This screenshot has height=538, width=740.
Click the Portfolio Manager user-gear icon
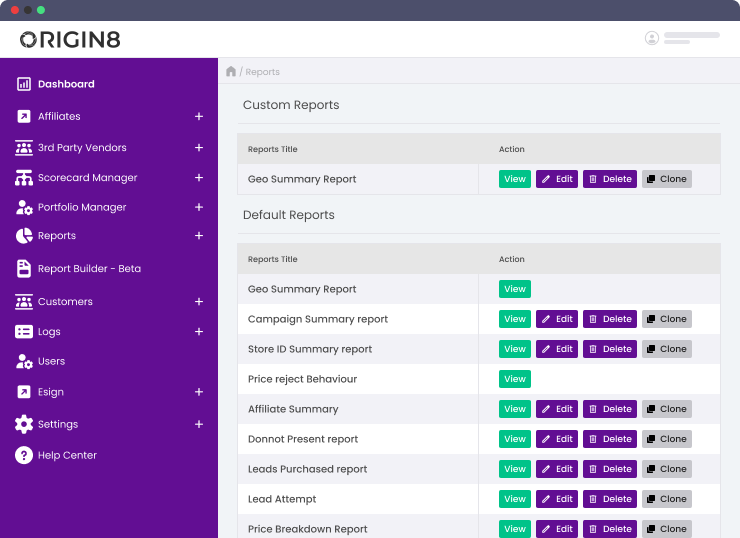pyautogui.click(x=24, y=208)
